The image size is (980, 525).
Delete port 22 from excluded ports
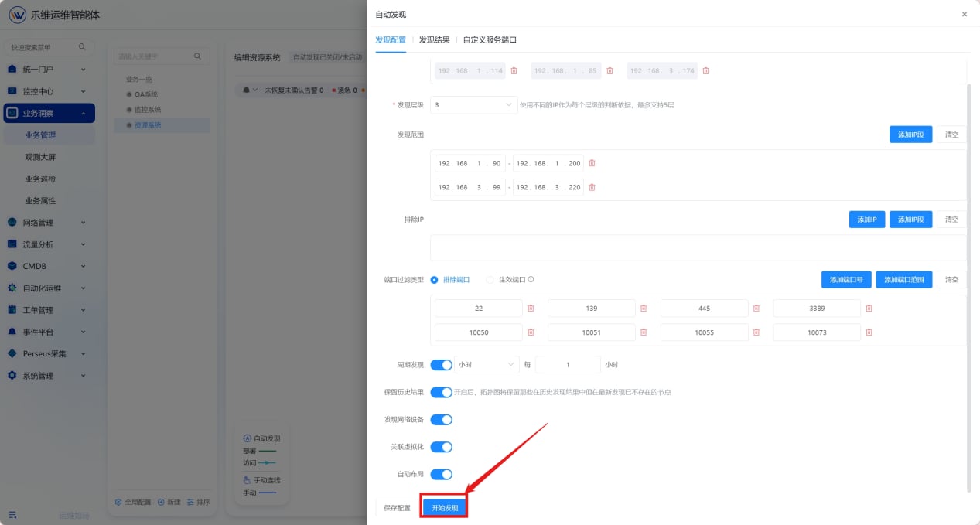[531, 309]
